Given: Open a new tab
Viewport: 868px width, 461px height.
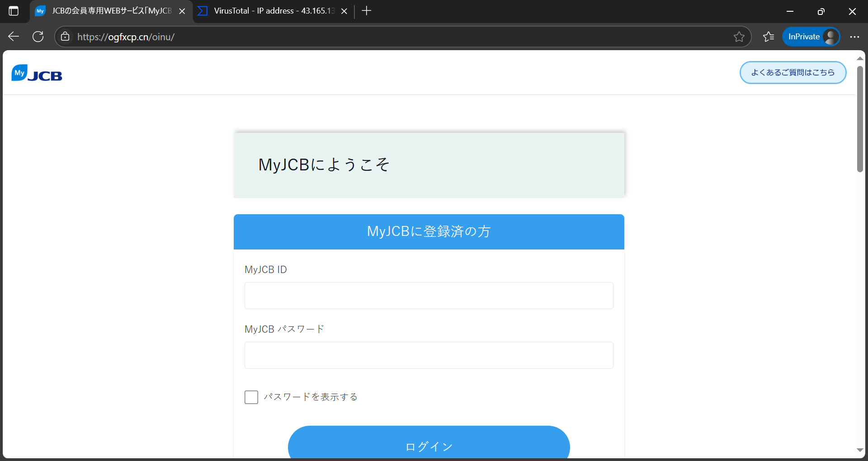Looking at the screenshot, I should [367, 11].
